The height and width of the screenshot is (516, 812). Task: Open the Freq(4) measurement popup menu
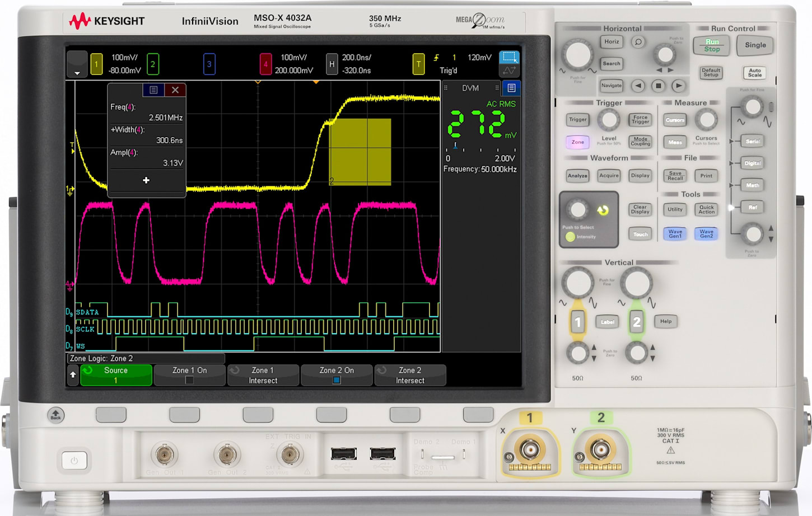pyautogui.click(x=154, y=90)
